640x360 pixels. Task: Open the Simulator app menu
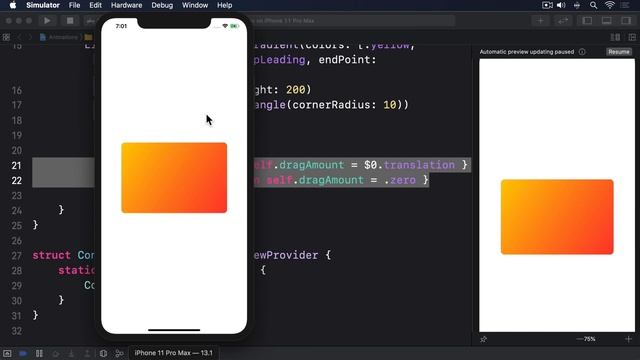click(x=43, y=5)
